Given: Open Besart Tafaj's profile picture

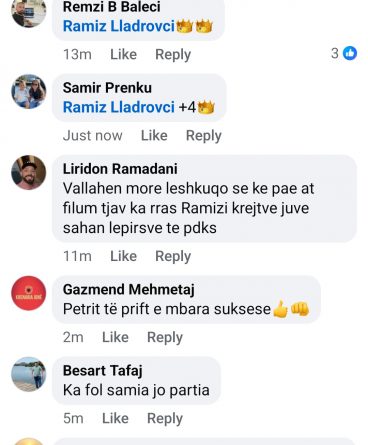Looking at the screenshot, I should 29,374.
